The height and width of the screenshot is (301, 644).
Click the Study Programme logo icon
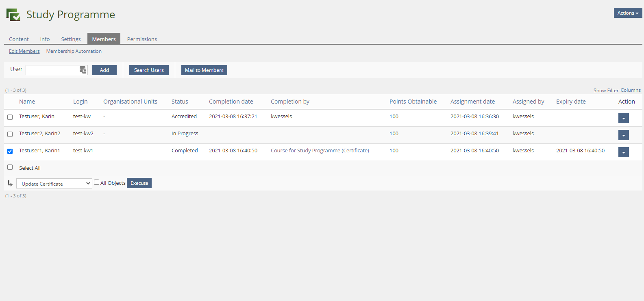coord(13,15)
